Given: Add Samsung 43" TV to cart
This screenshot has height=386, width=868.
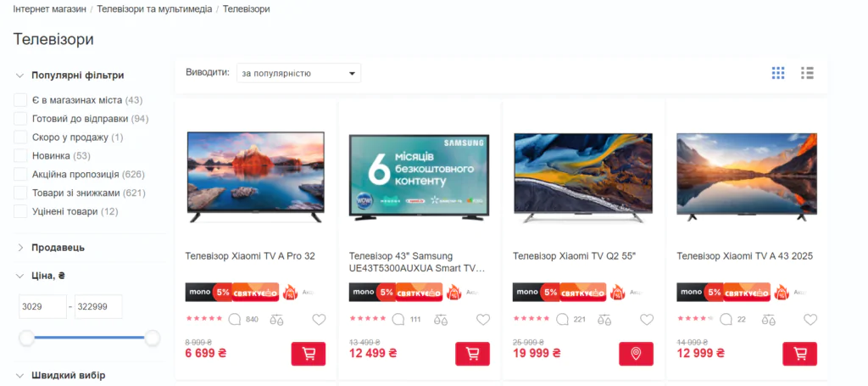Looking at the screenshot, I should [473, 354].
